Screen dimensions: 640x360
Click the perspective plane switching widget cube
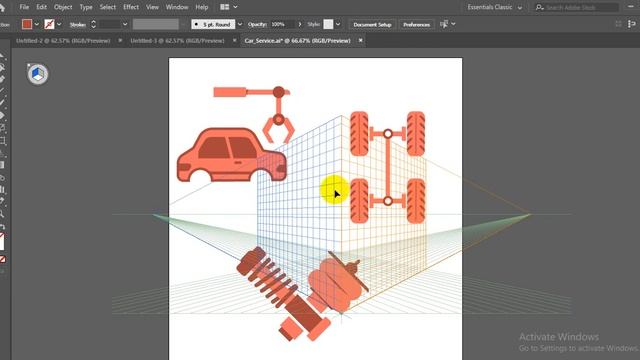point(38,74)
